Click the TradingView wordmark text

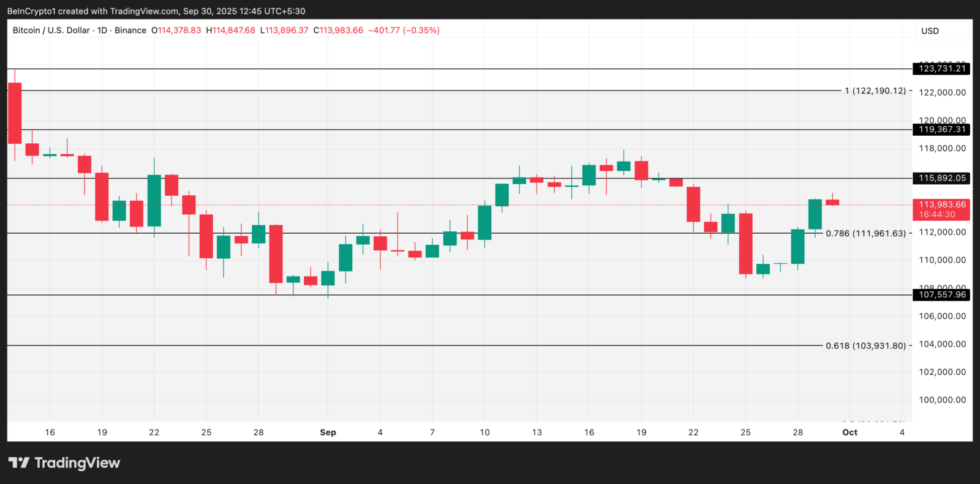(77, 463)
